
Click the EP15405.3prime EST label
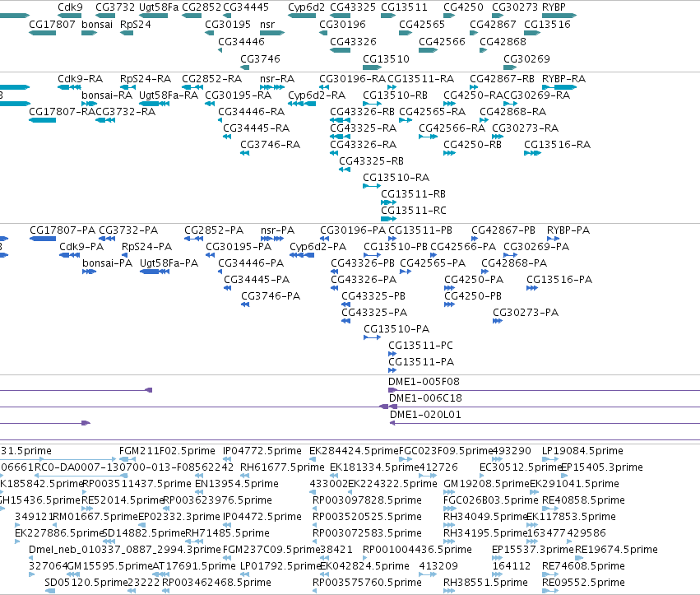602,467
